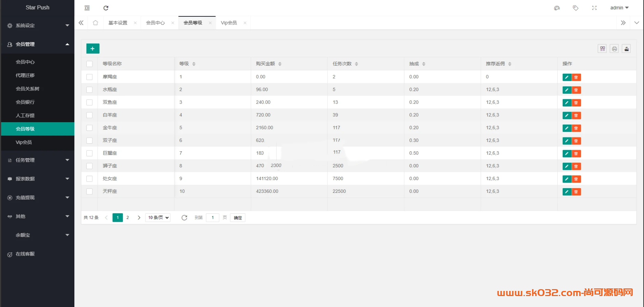Expand the 余额宝 sidebar menu
Image resolution: width=644 pixels, height=307 pixels.
pyautogui.click(x=38, y=235)
